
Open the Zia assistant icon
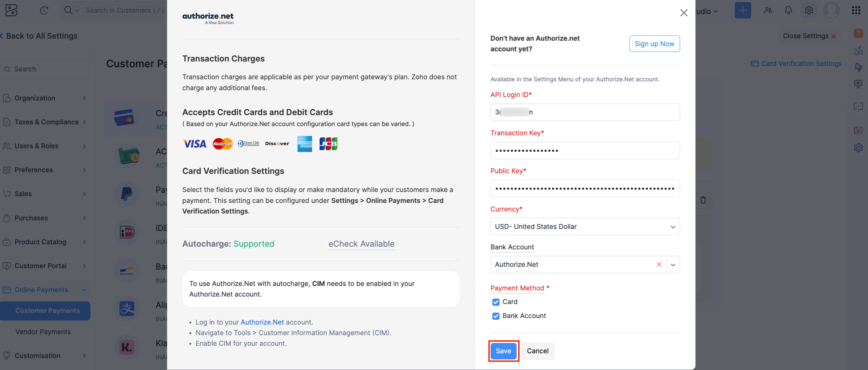click(859, 51)
